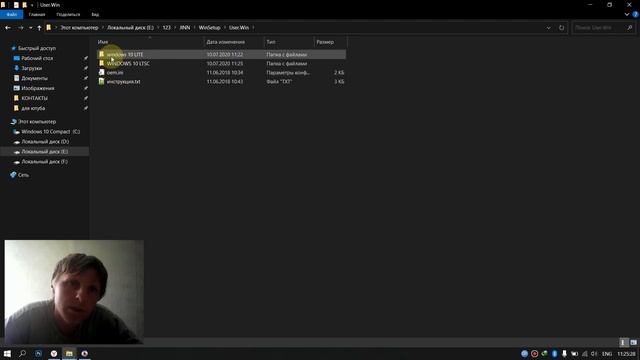This screenshot has width=640, height=360.
Task: Open the Windows Start menu
Action: 7,353
